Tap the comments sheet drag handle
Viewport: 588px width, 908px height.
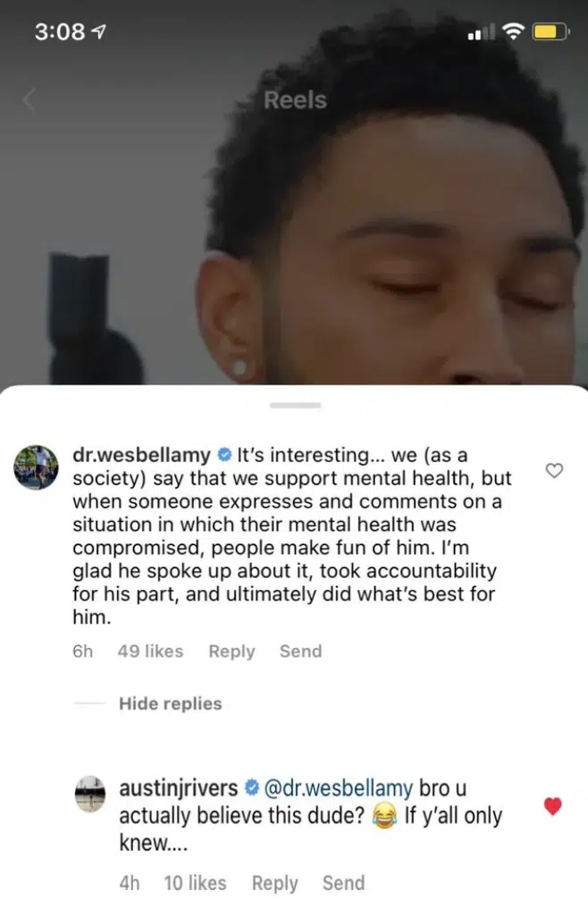tap(295, 406)
